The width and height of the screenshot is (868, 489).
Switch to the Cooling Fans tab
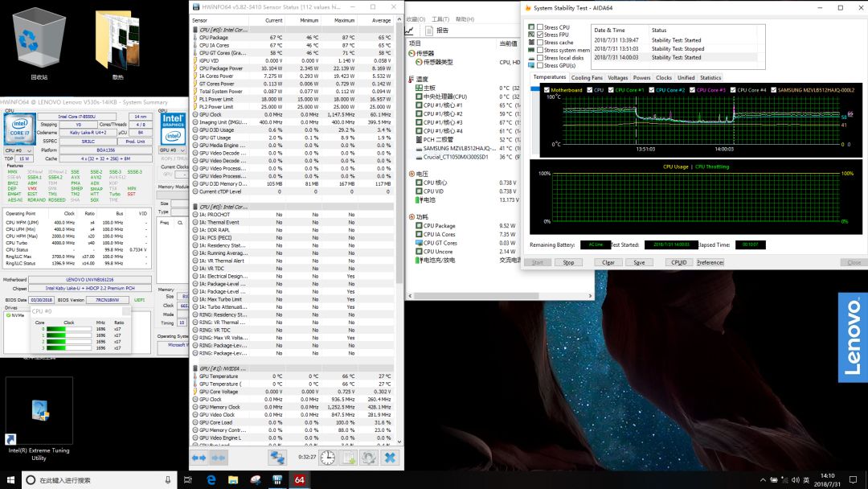click(x=587, y=78)
